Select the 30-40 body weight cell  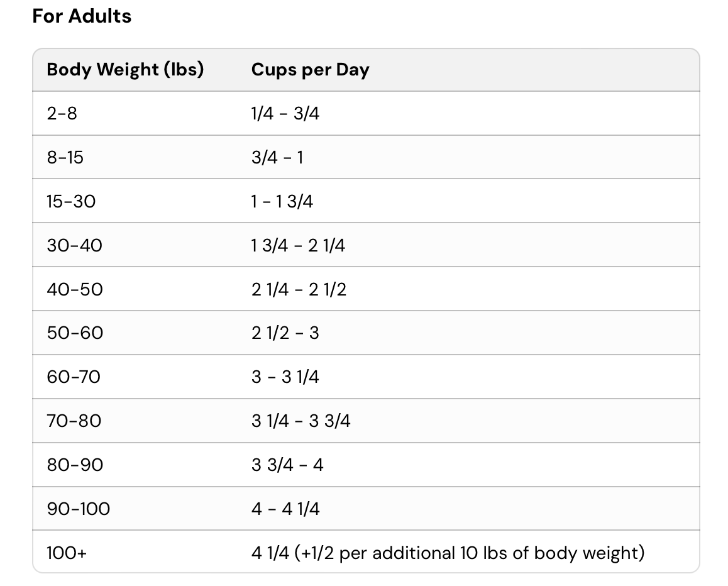74,245
